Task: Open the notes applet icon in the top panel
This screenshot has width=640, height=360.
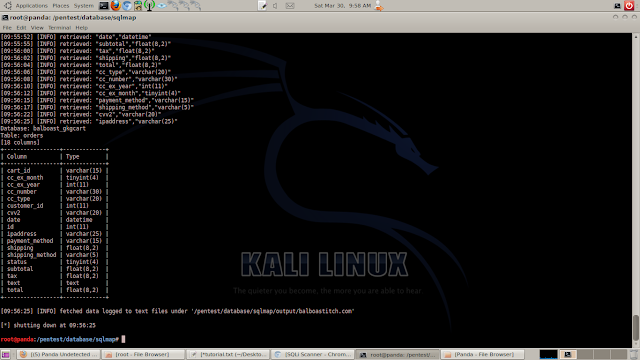Action: point(262,6)
